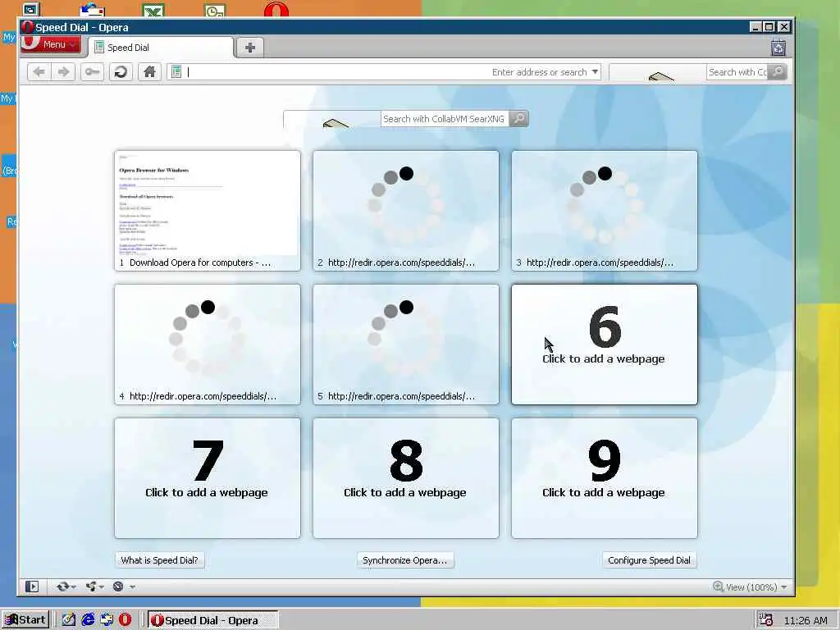Open Speed Dial entry number 4
Screen dimensions: 840x630
[x=208, y=345]
